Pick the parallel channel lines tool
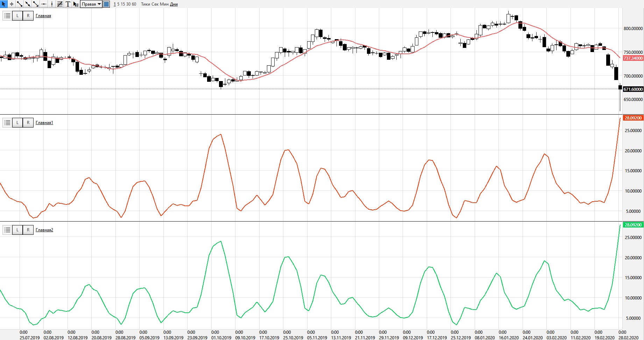The width and height of the screenshot is (644, 340). click(x=60, y=4)
